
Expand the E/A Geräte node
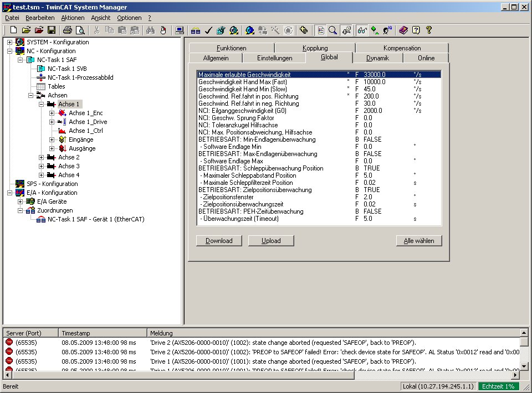[x=20, y=201]
